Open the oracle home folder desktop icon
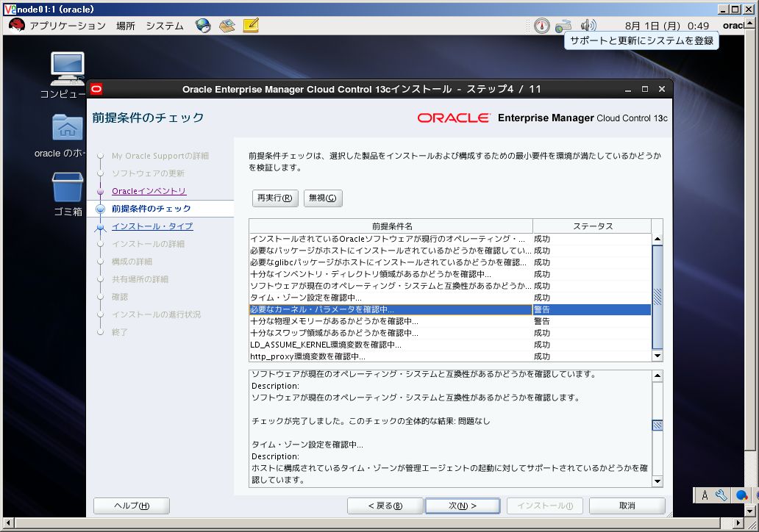Viewport: 759px width, 532px height. (67, 136)
